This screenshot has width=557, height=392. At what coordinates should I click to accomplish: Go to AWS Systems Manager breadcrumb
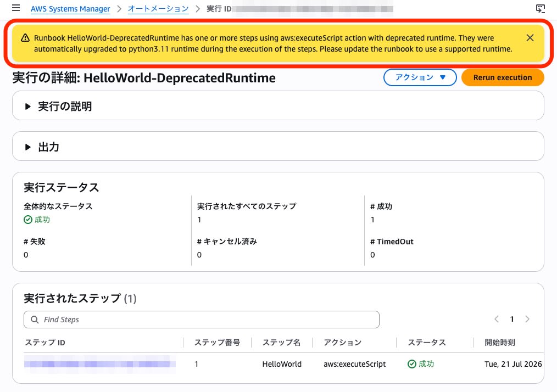(70, 9)
